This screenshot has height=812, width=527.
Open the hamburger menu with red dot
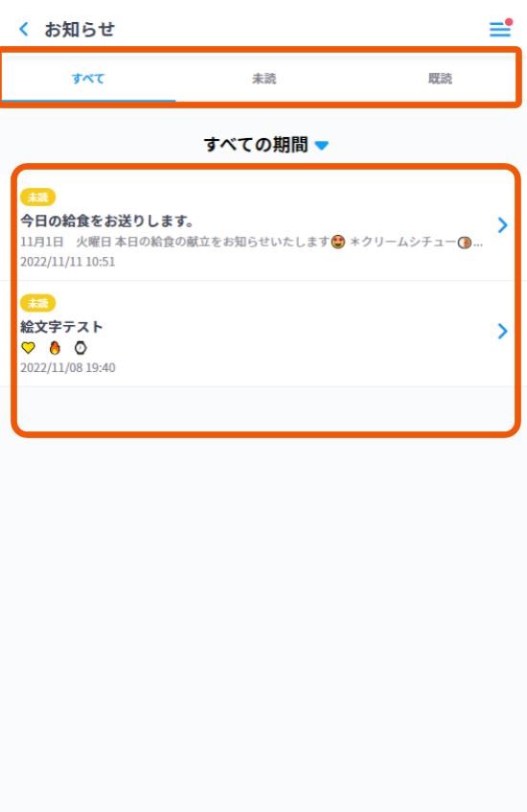click(500, 28)
